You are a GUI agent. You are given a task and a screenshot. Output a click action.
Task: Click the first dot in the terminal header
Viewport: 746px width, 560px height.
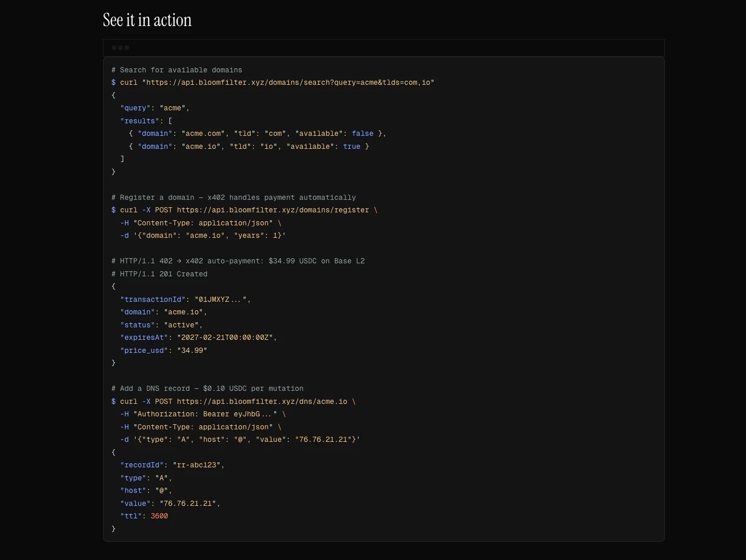coord(114,48)
